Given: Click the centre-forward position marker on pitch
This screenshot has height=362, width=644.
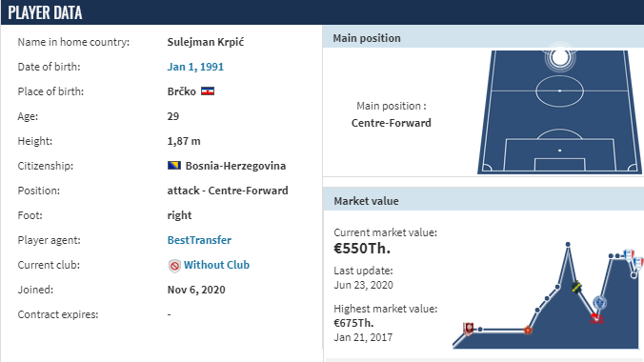Looking at the screenshot, I should point(560,57).
